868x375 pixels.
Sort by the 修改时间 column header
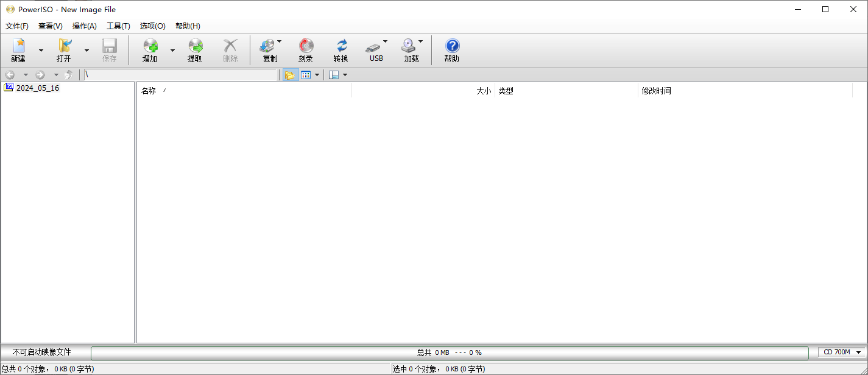tap(745, 91)
